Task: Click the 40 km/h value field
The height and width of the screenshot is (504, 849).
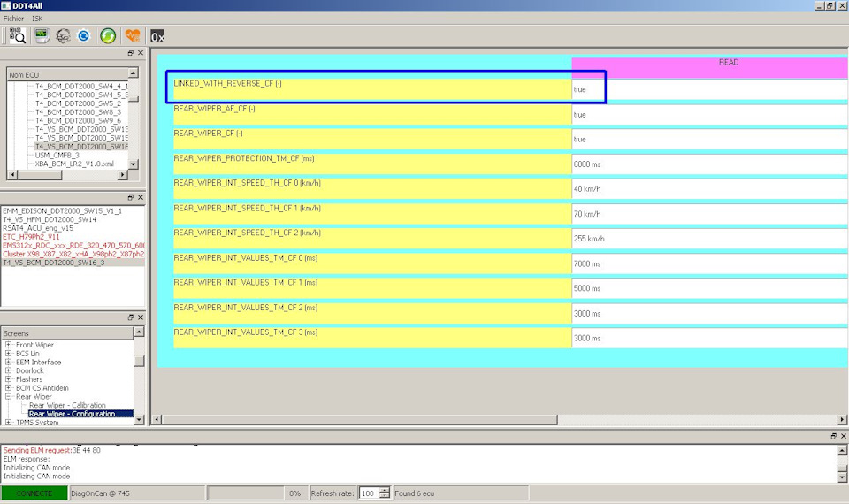Action: [709, 189]
